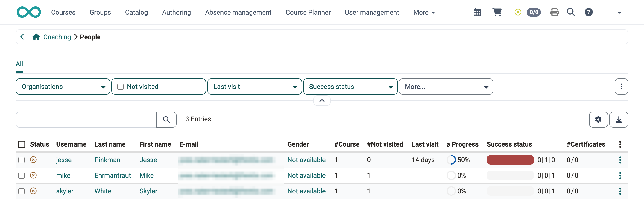Open actions menu for jesse row
This screenshot has width=644, height=208.
click(620, 160)
